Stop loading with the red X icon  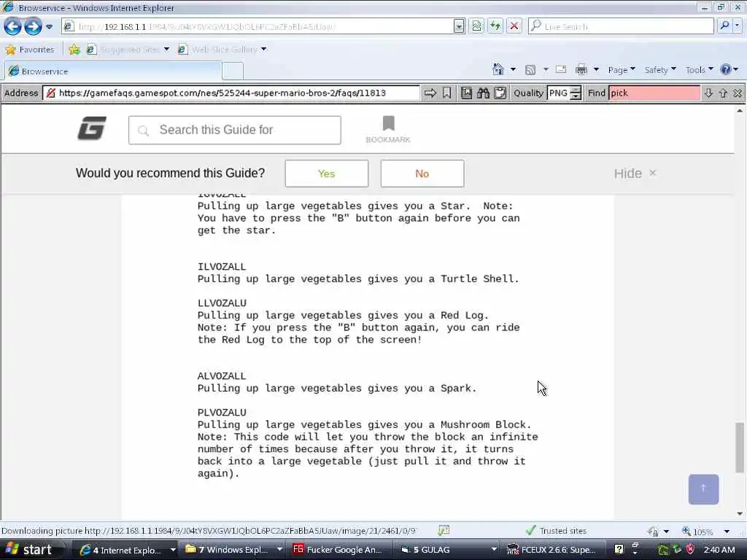pos(514,26)
